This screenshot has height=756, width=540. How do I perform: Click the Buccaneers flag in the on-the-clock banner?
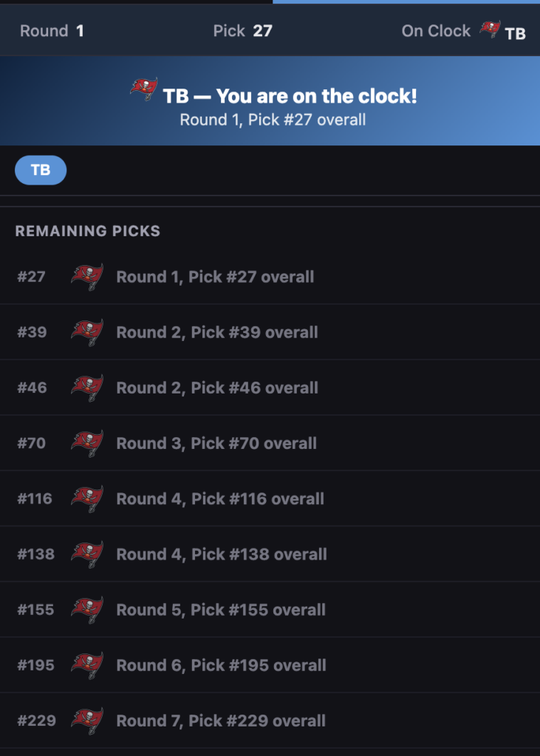point(144,90)
